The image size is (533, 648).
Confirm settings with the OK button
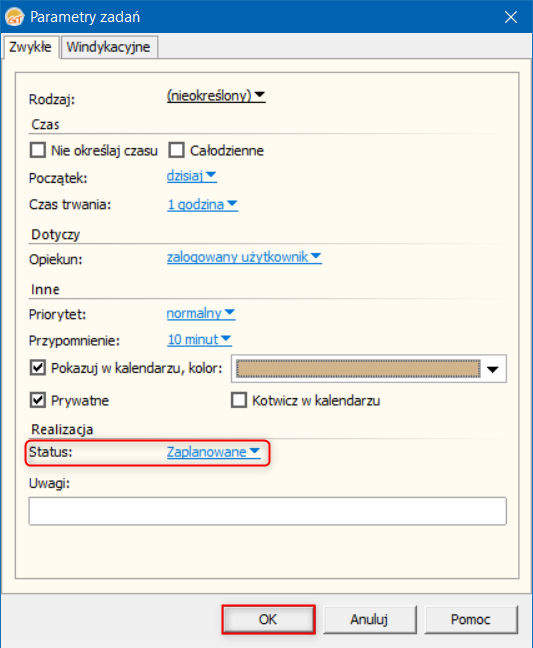pos(269,619)
